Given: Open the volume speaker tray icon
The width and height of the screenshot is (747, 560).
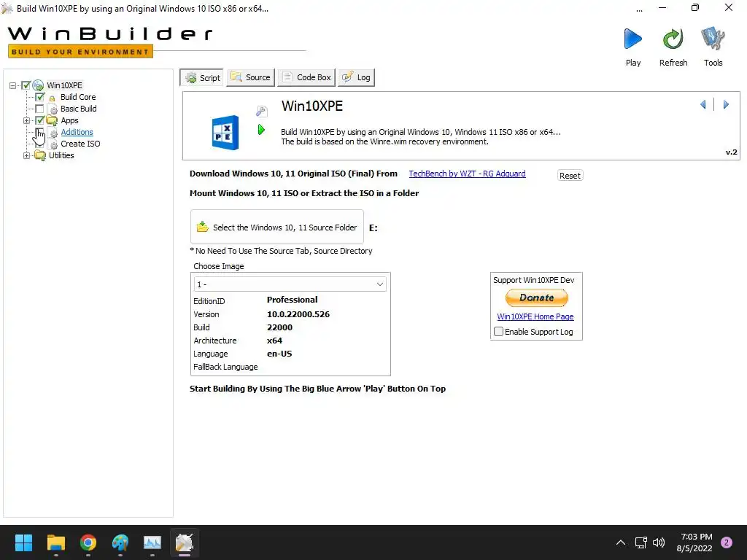Looking at the screenshot, I should [x=659, y=542].
